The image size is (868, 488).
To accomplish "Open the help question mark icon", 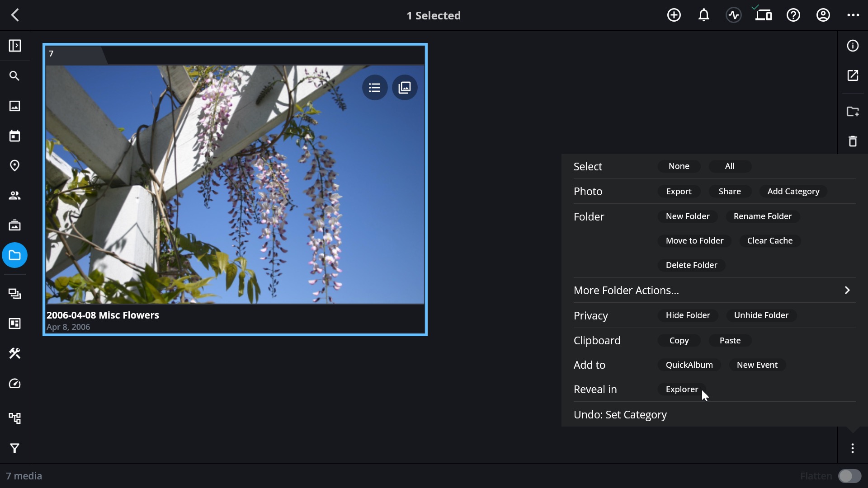I will coord(793,15).
